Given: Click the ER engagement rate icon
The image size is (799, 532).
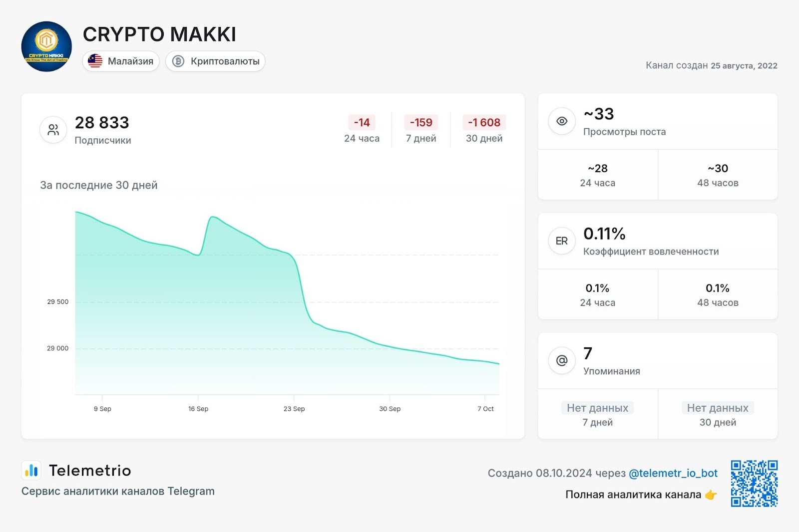Looking at the screenshot, I should pyautogui.click(x=562, y=241).
